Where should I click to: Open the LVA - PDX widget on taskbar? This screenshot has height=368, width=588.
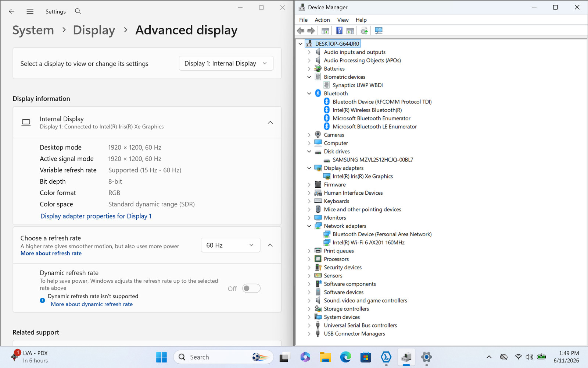pos(29,357)
